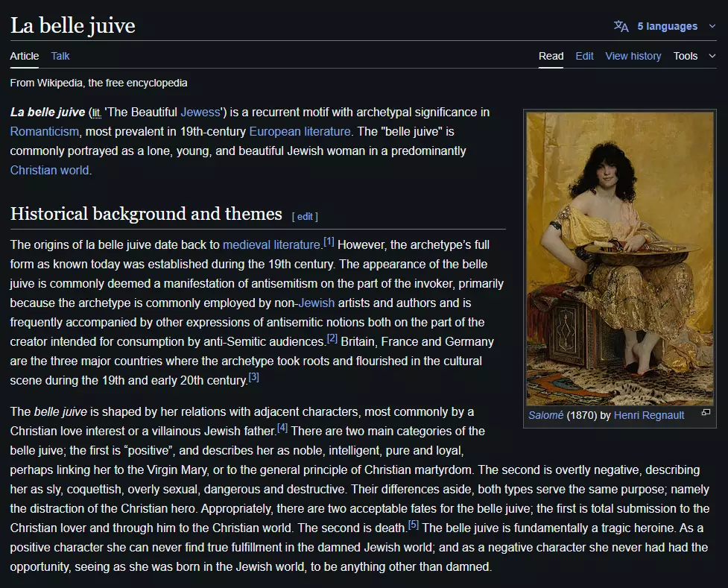Jump to footnote reference 3
Image resolution: width=728 pixels, height=588 pixels.
click(x=253, y=376)
